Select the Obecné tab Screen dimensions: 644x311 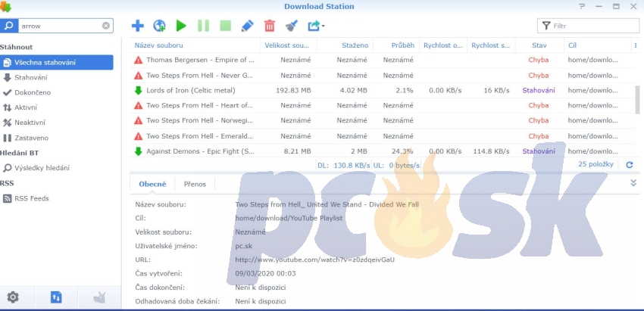(x=152, y=183)
